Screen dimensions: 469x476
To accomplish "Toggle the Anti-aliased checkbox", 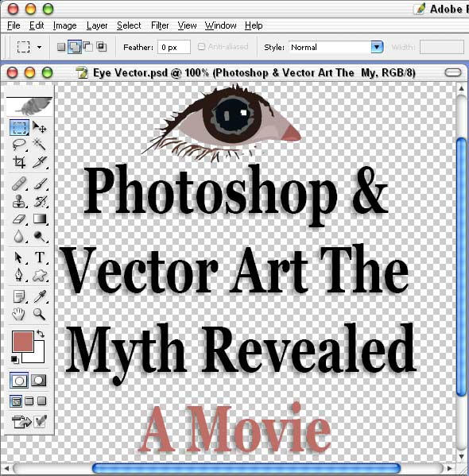I will tap(201, 47).
